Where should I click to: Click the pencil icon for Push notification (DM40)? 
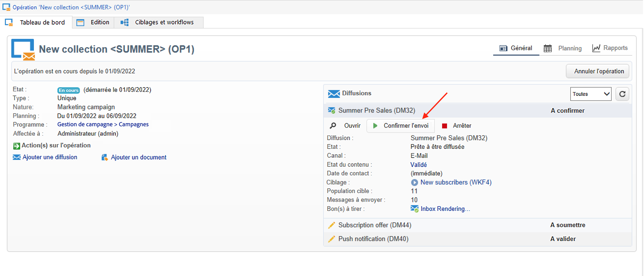click(332, 239)
